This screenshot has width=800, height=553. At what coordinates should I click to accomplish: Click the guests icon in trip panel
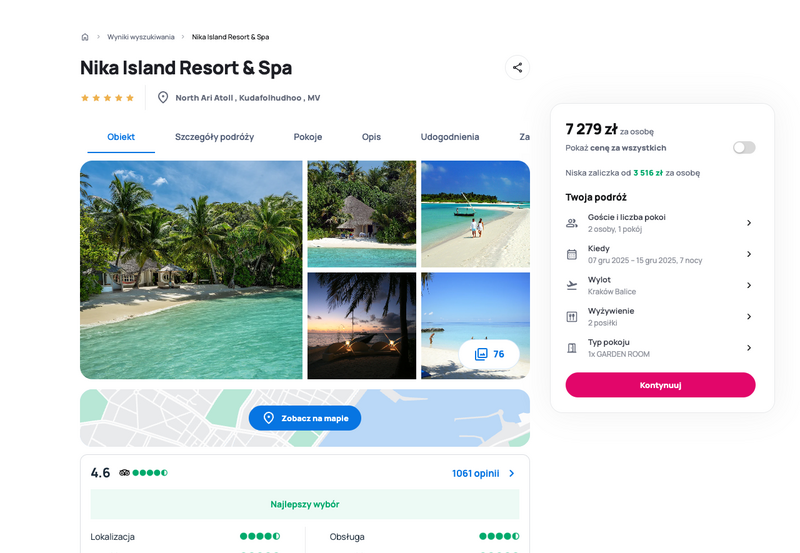coord(572,223)
